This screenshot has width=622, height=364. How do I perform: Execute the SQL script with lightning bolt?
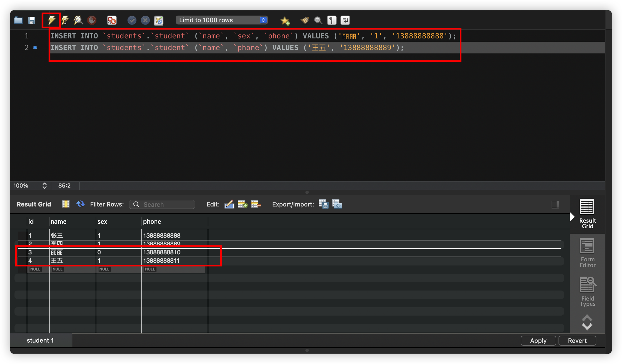pyautogui.click(x=52, y=20)
